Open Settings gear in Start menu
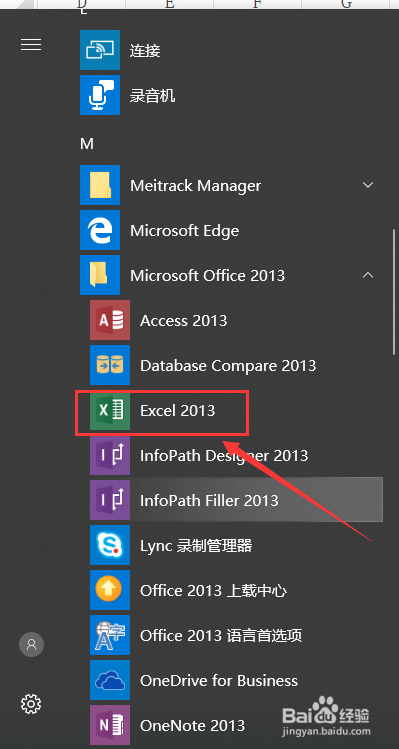Image resolution: width=399 pixels, height=749 pixels. [31, 704]
